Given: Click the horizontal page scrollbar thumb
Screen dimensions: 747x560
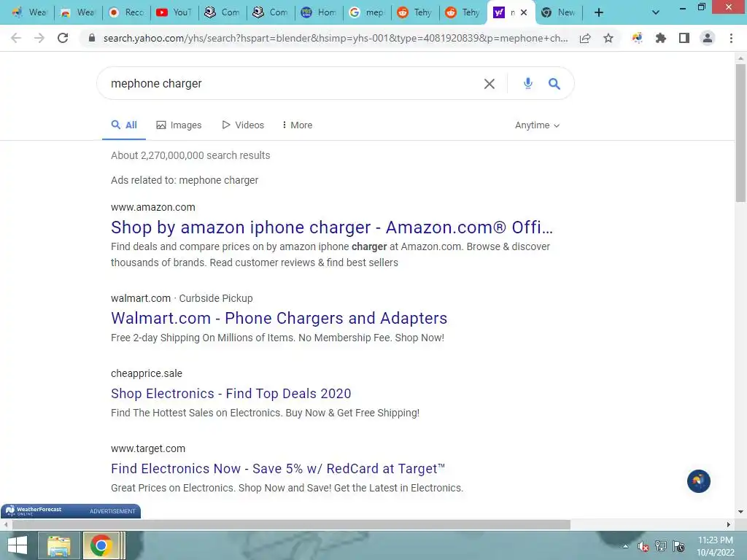Looking at the screenshot, I should coord(291,525).
